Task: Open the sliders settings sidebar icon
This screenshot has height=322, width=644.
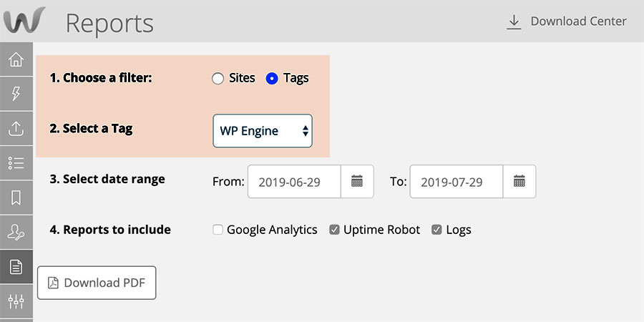Action: pos(16,301)
